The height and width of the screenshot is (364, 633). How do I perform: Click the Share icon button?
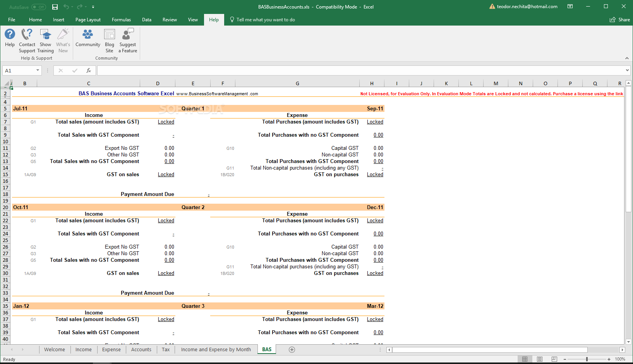pyautogui.click(x=620, y=20)
